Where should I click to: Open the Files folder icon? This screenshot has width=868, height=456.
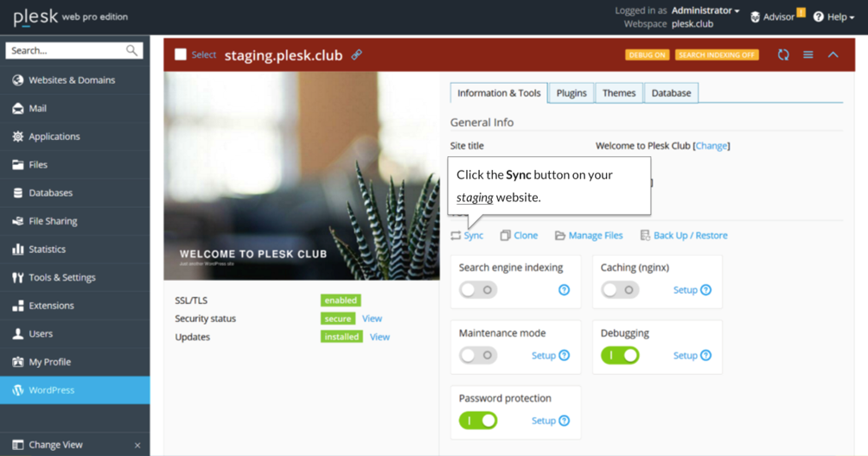click(17, 165)
